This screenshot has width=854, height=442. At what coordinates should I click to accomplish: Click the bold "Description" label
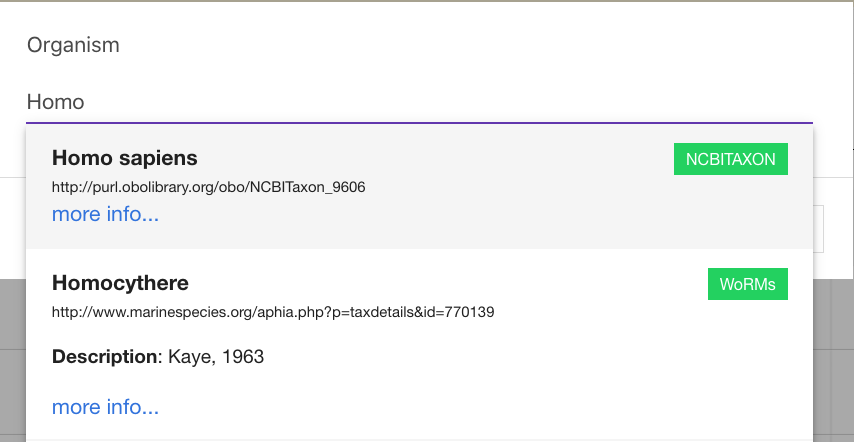pyautogui.click(x=105, y=357)
